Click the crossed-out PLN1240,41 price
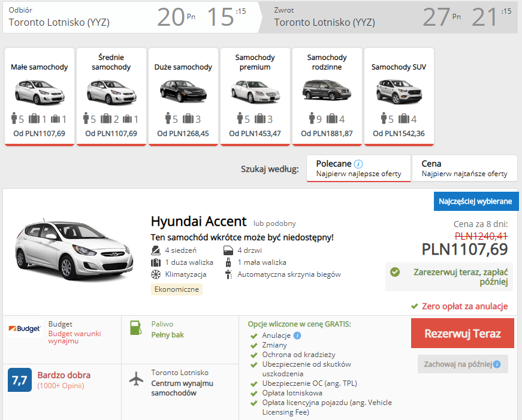The image size is (522, 420). pyautogui.click(x=481, y=236)
